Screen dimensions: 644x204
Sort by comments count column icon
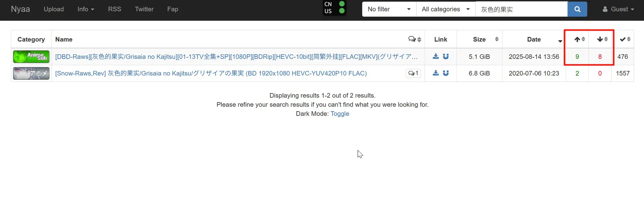415,39
